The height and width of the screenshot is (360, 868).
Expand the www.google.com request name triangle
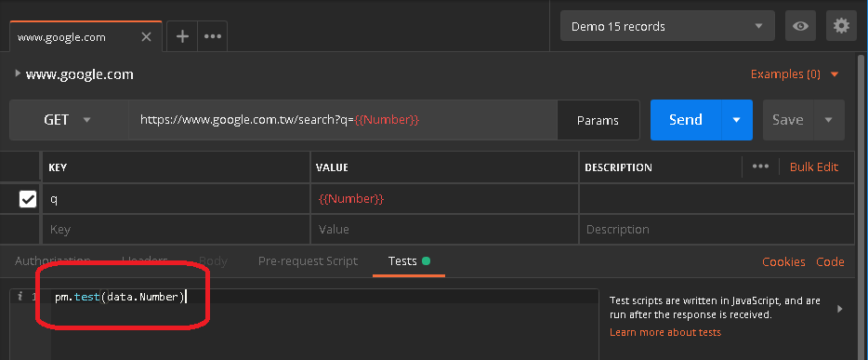18,73
